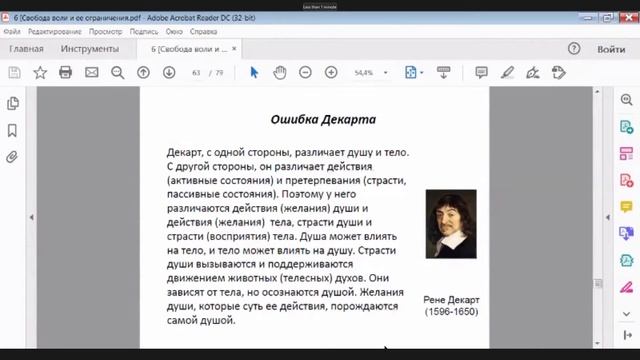Viewport: 640px width, 360px height.
Task: Send file by email envelope icon
Action: pos(91,72)
